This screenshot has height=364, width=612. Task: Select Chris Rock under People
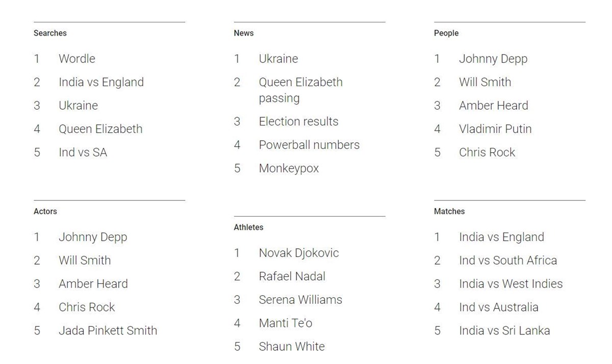[x=487, y=152]
